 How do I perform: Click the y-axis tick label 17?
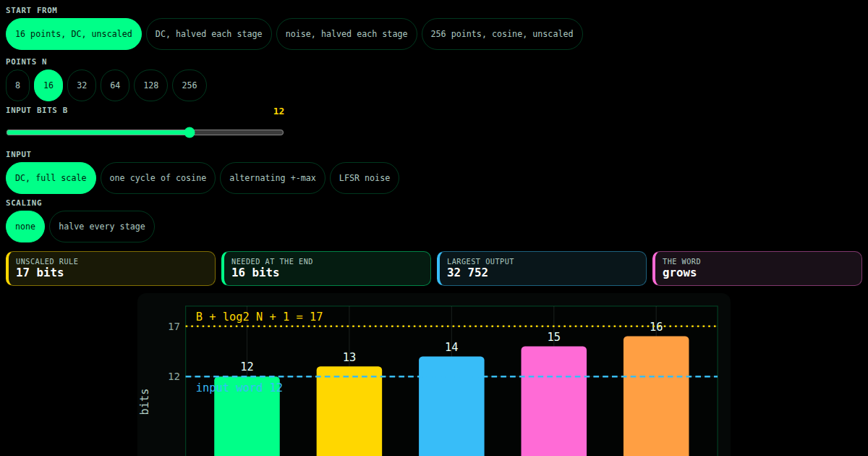(174, 326)
